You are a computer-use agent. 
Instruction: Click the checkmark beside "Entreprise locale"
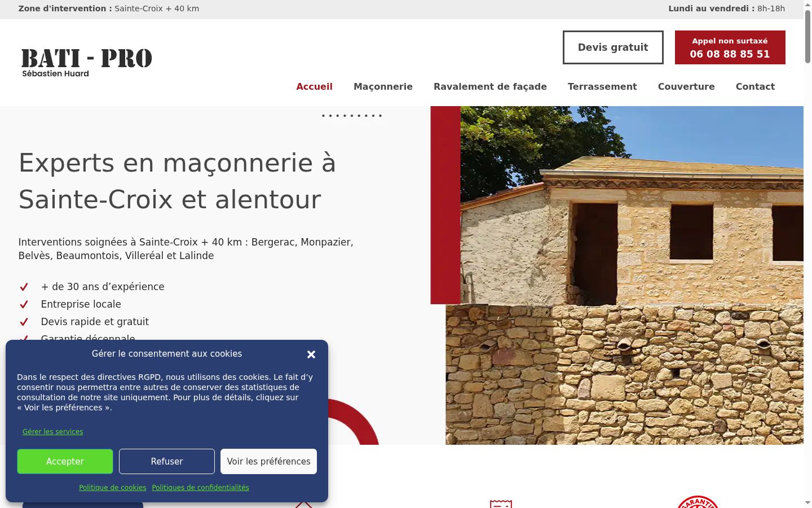(24, 305)
